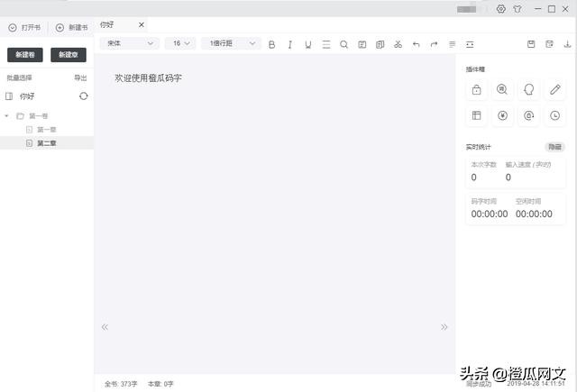Click the 插件箱 plugin box heading
The width and height of the screenshot is (577, 392).
[x=475, y=69]
